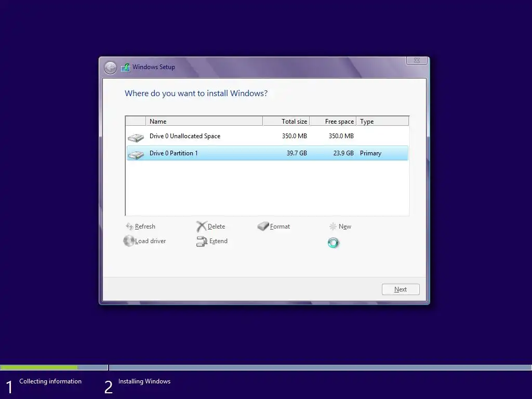Click the Primary type cell
The height and width of the screenshot is (399, 532).
coord(370,153)
